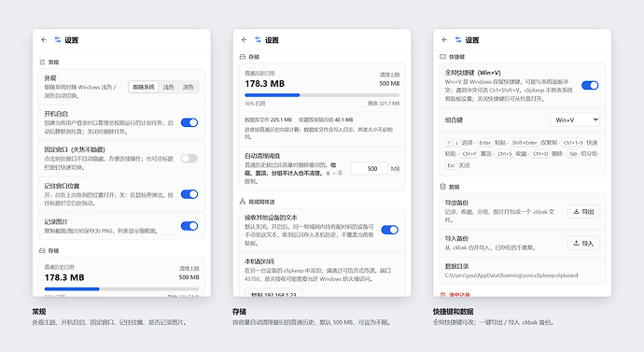Click the network icon beside 局域网传送 heading
This screenshot has height=352, width=644.
click(x=243, y=202)
